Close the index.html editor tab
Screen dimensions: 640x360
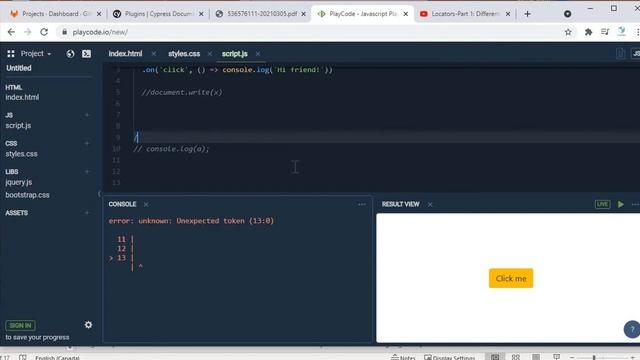[x=153, y=53]
